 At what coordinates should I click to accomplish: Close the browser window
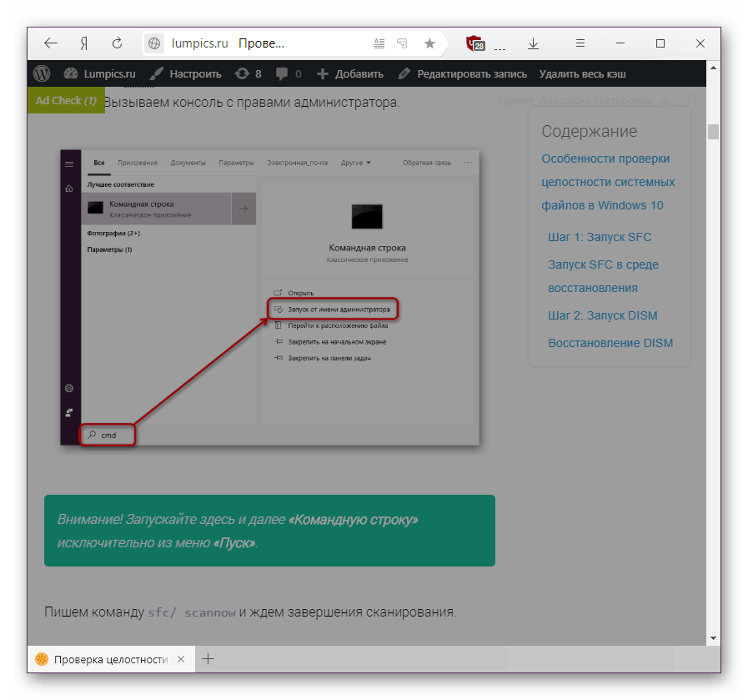tap(700, 43)
